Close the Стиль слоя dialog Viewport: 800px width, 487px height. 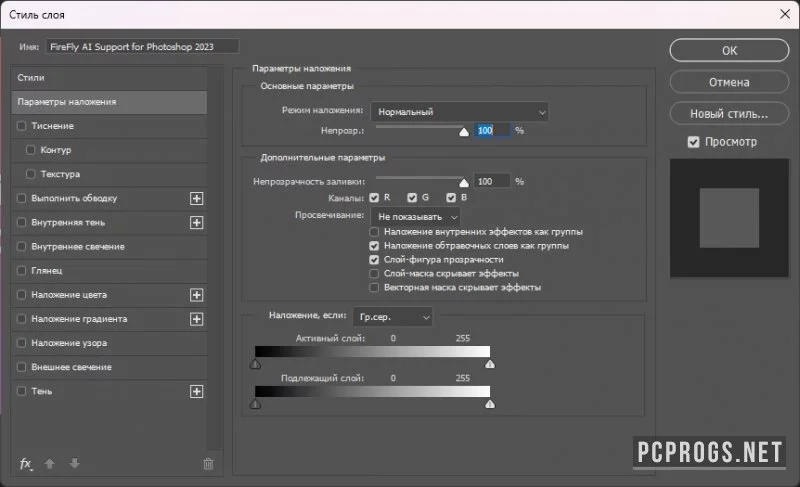[785, 14]
